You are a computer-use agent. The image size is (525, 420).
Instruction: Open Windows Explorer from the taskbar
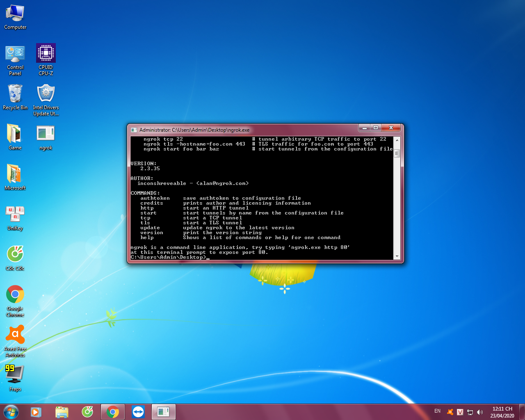coord(62,412)
